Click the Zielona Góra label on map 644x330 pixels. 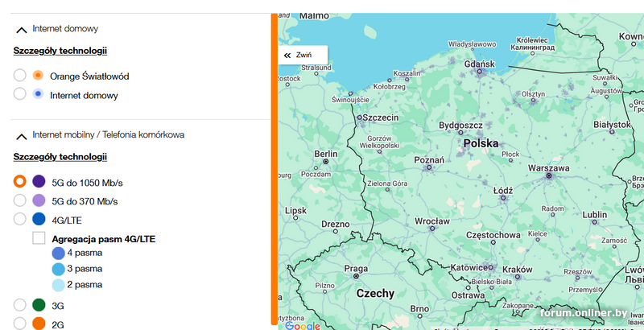tap(387, 184)
